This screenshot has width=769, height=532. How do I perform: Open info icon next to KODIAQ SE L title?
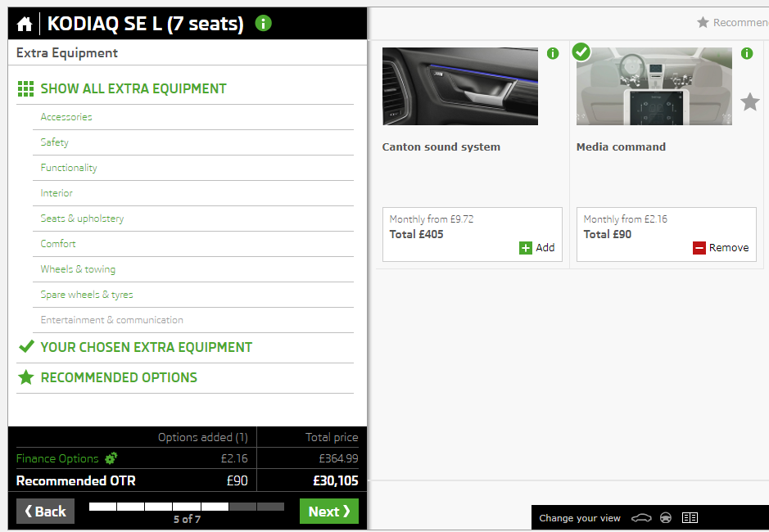tap(264, 23)
